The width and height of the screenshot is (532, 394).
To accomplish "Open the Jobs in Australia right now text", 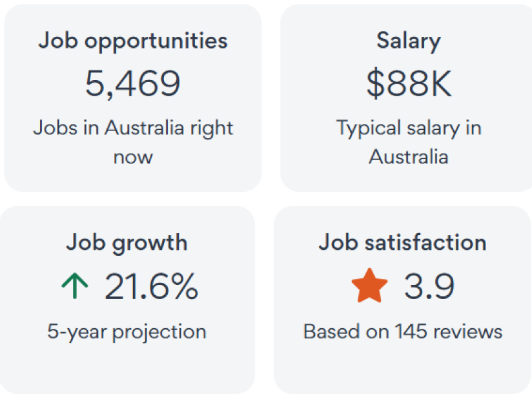I will (133, 127).
